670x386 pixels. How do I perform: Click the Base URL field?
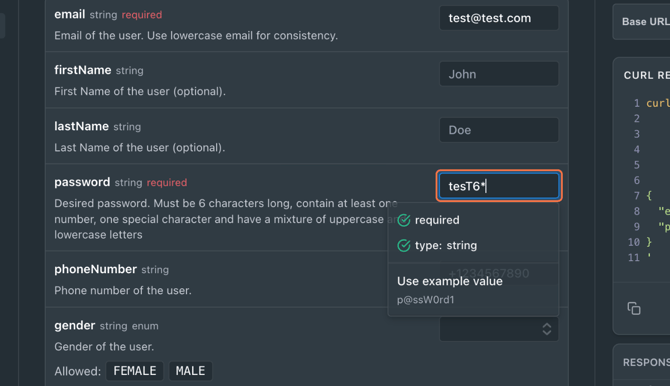coord(641,22)
